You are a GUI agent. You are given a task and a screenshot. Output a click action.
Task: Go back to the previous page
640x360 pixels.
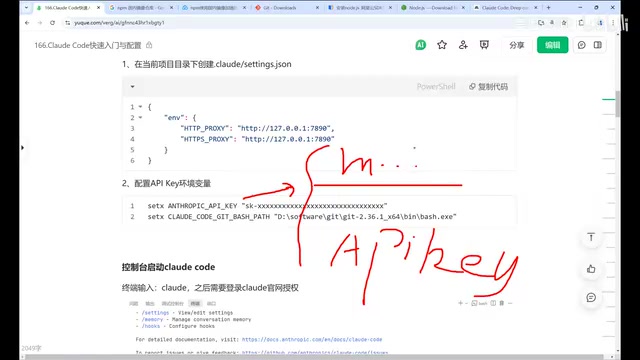click(27, 23)
